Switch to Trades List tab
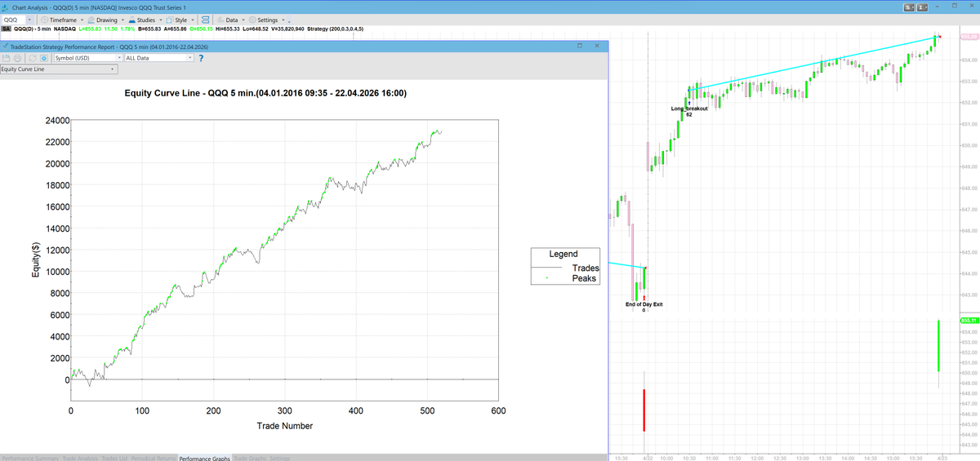Image resolution: width=980 pixels, height=461 pixels. pos(114,458)
